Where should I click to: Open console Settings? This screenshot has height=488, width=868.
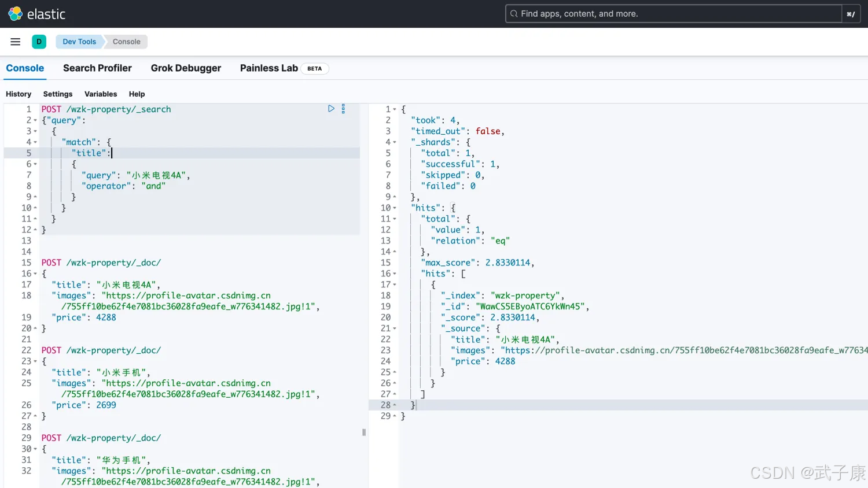tap(58, 94)
